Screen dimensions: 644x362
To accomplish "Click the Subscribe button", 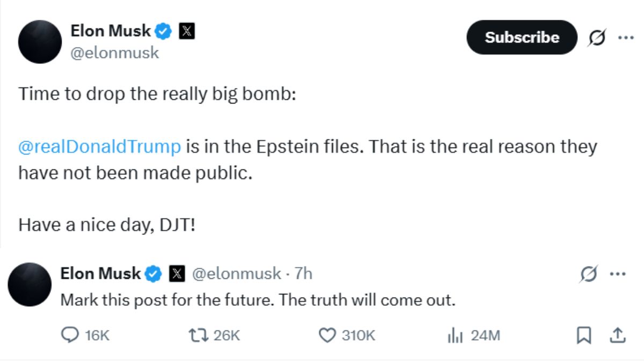I will click(521, 38).
